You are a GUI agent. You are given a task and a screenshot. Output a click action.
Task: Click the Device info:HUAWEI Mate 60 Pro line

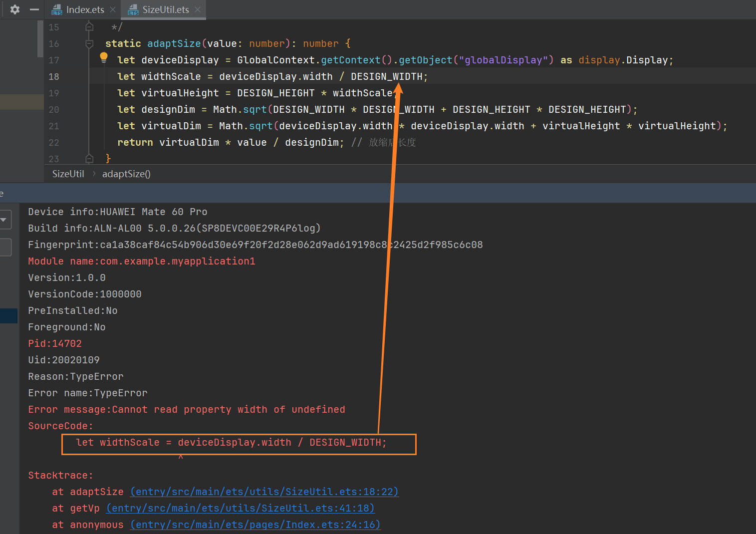(118, 212)
